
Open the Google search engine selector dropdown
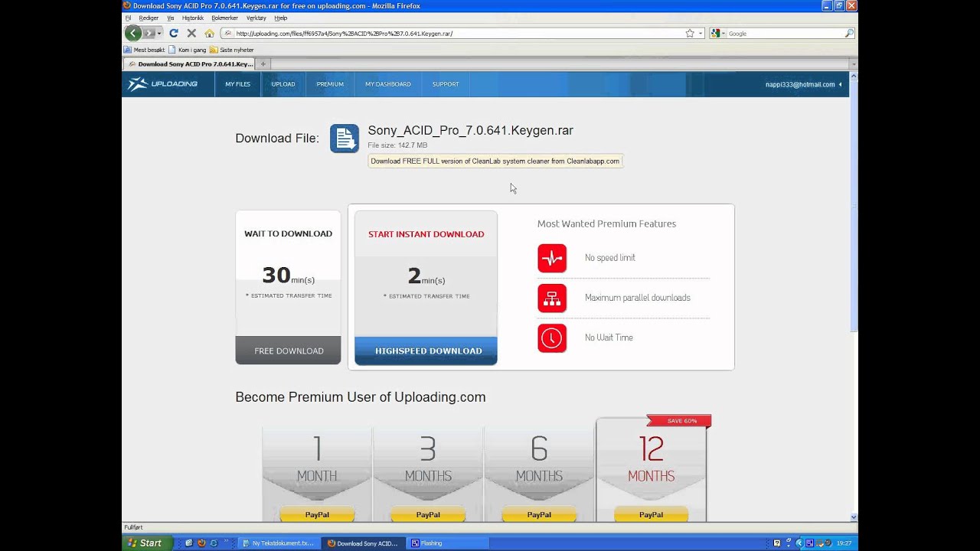717,34
